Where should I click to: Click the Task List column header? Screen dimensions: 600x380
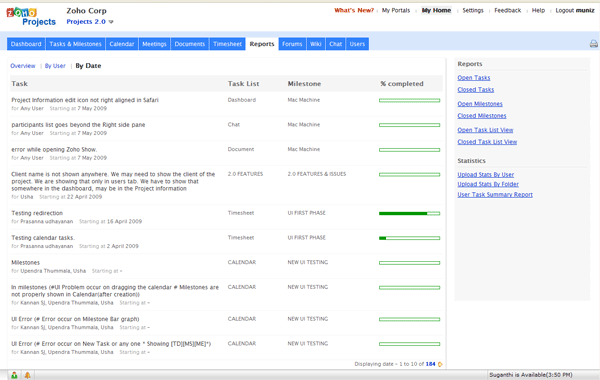click(243, 84)
